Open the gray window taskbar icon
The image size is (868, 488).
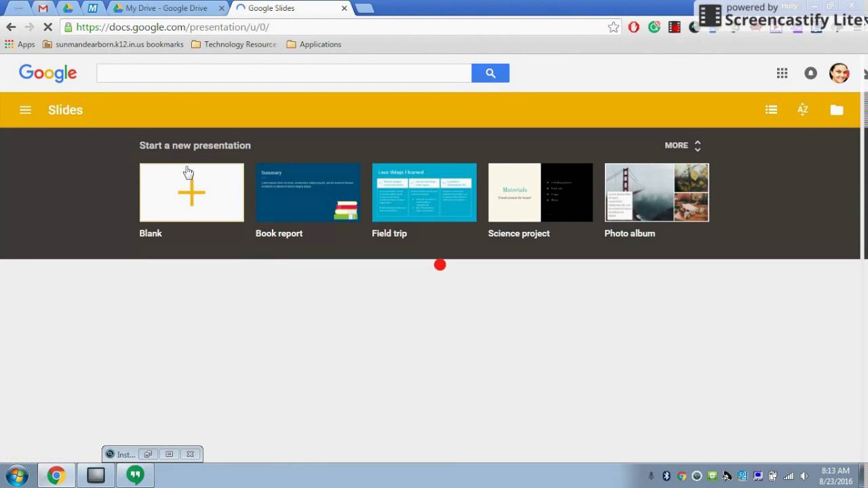pos(96,476)
